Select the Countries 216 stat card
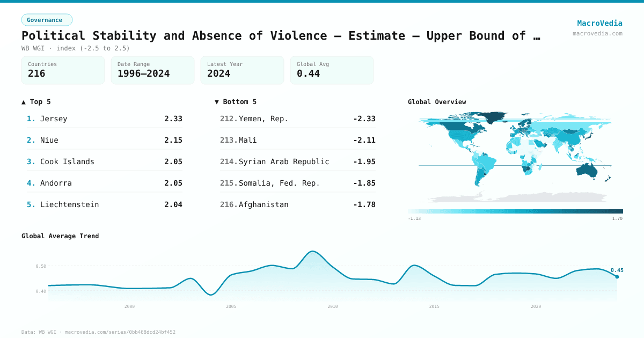Image resolution: width=644 pixels, height=338 pixels. click(63, 70)
